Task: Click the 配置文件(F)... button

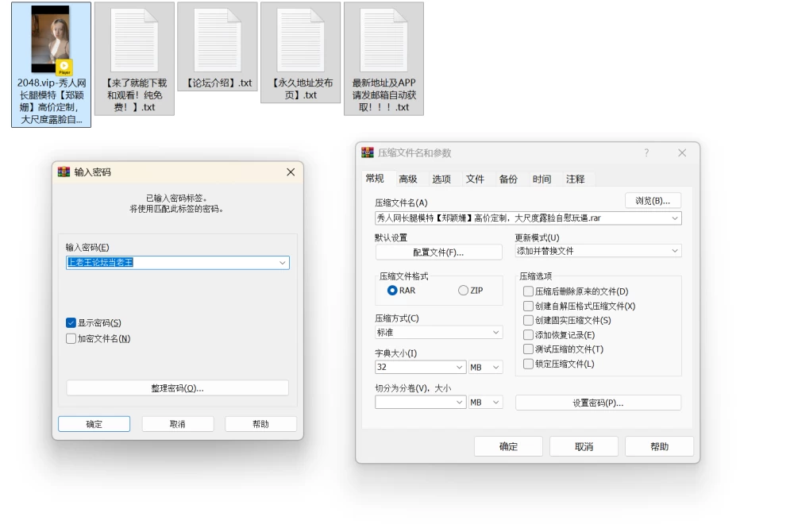Action: click(x=438, y=252)
